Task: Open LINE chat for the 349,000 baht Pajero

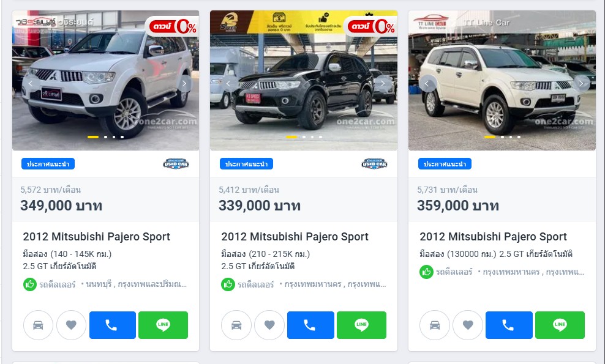Action: click(163, 325)
